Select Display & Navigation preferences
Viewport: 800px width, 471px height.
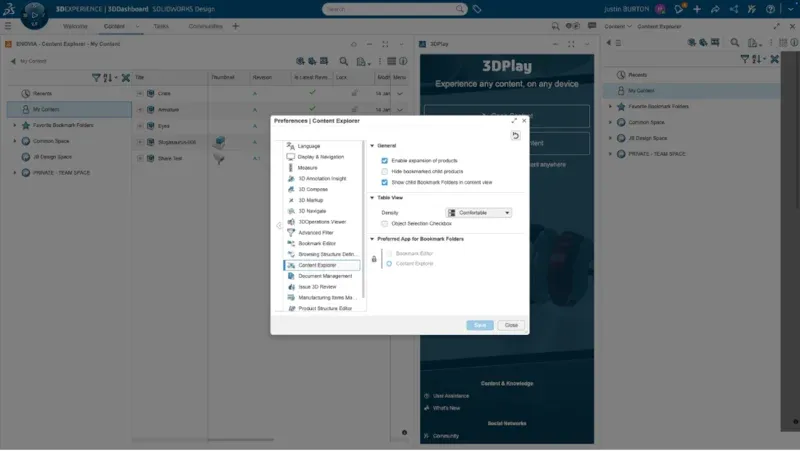pos(320,157)
